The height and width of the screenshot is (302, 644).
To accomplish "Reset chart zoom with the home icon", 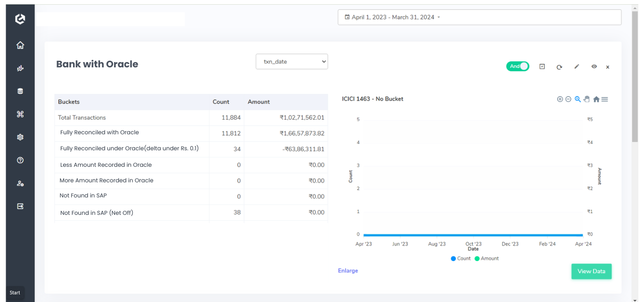I will tap(596, 99).
